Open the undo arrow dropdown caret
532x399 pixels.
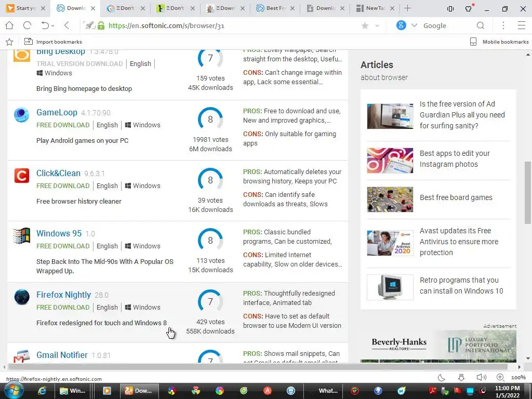click(53, 26)
